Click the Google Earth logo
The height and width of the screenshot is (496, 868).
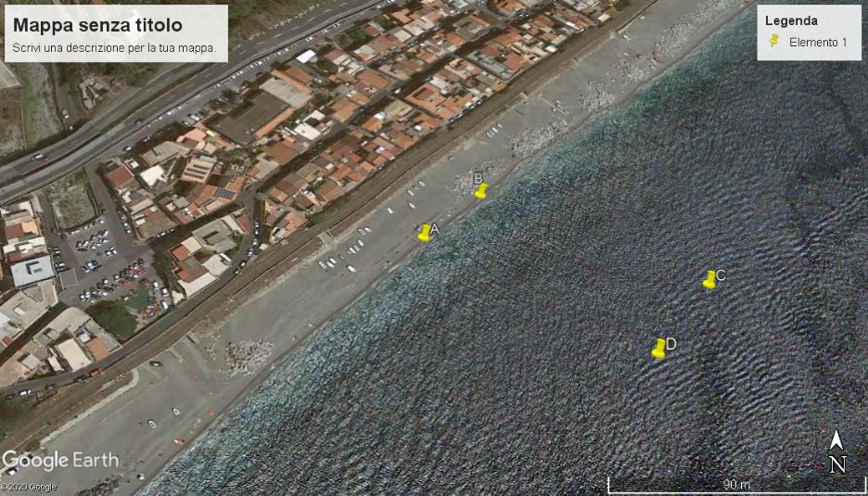pyautogui.click(x=60, y=460)
